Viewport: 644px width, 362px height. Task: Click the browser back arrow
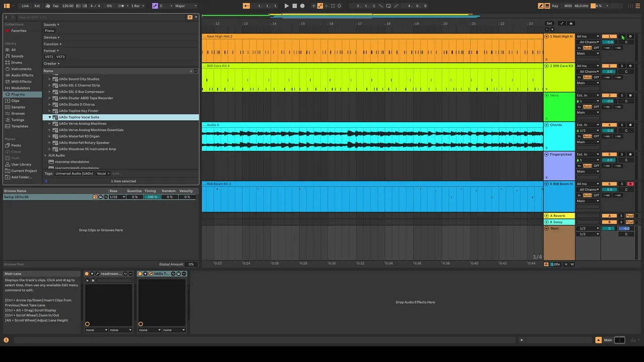(7, 17)
